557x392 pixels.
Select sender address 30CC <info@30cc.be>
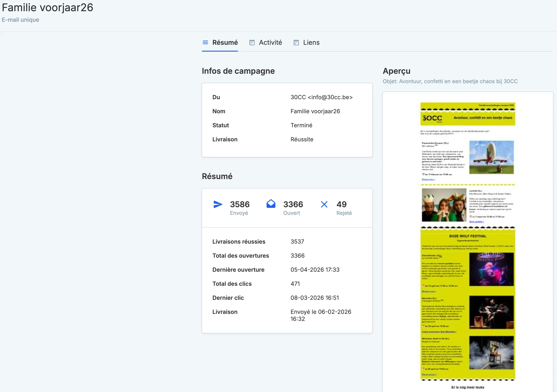322,97
